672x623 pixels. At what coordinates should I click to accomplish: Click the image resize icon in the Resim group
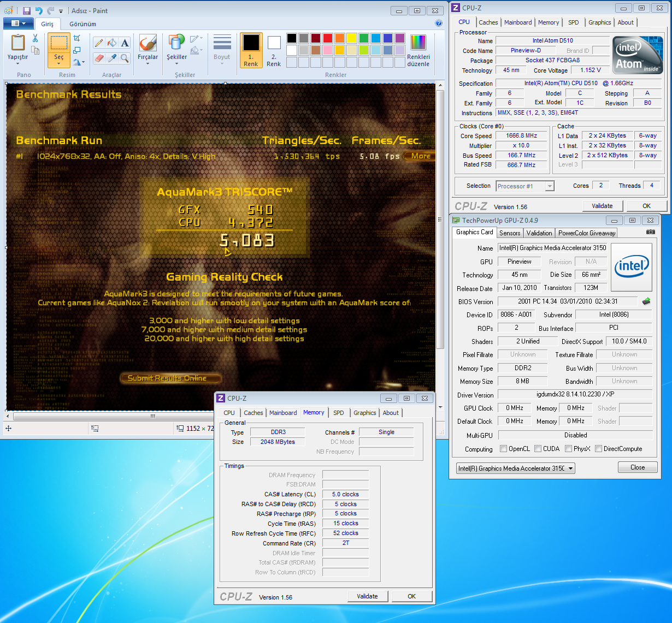coord(76,50)
